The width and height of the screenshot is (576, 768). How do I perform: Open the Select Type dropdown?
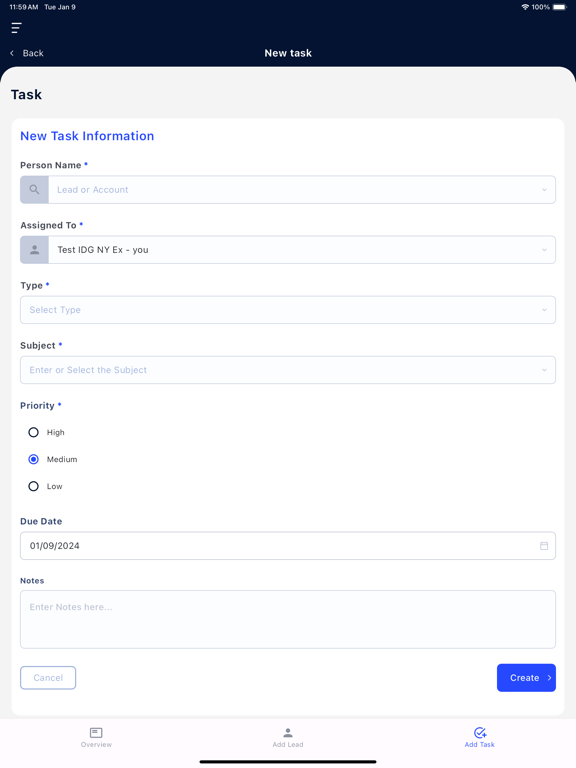click(288, 310)
